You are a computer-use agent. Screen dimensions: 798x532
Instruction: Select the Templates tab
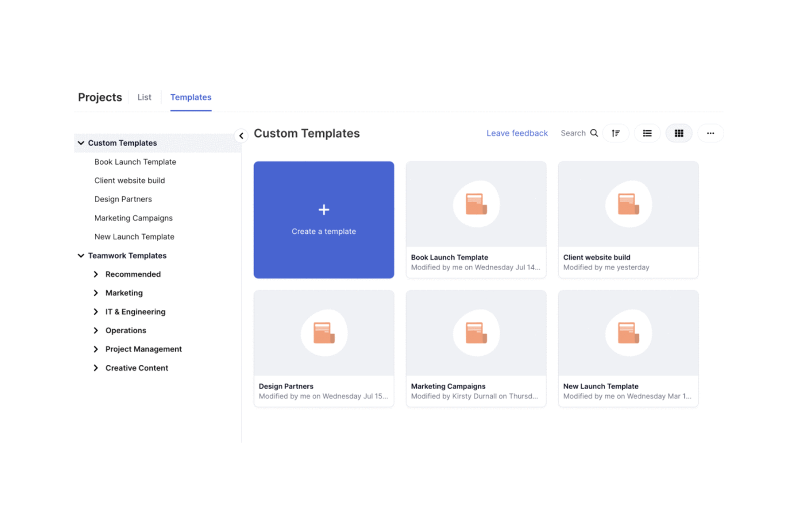tap(191, 97)
